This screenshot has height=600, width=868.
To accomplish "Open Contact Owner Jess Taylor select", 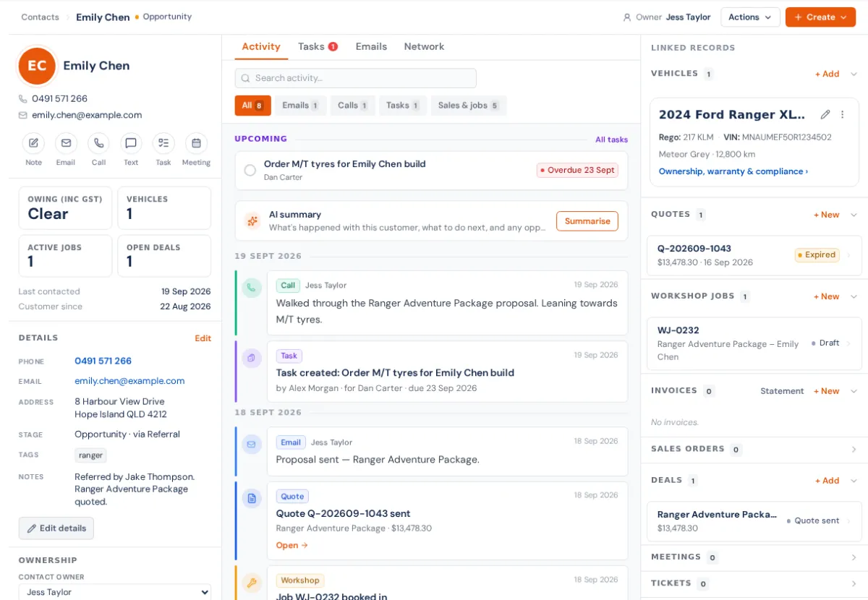I will tap(114, 592).
